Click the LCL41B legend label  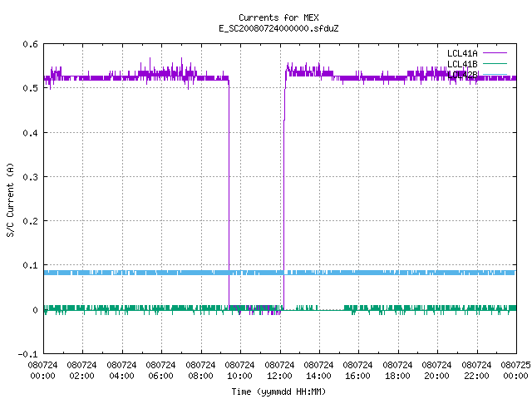click(x=462, y=64)
